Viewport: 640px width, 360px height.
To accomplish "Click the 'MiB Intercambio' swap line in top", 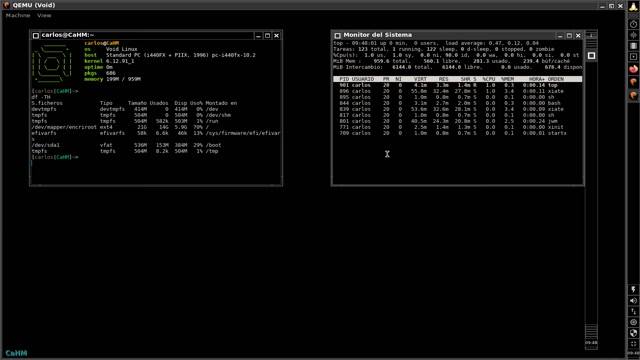I will (x=458, y=67).
